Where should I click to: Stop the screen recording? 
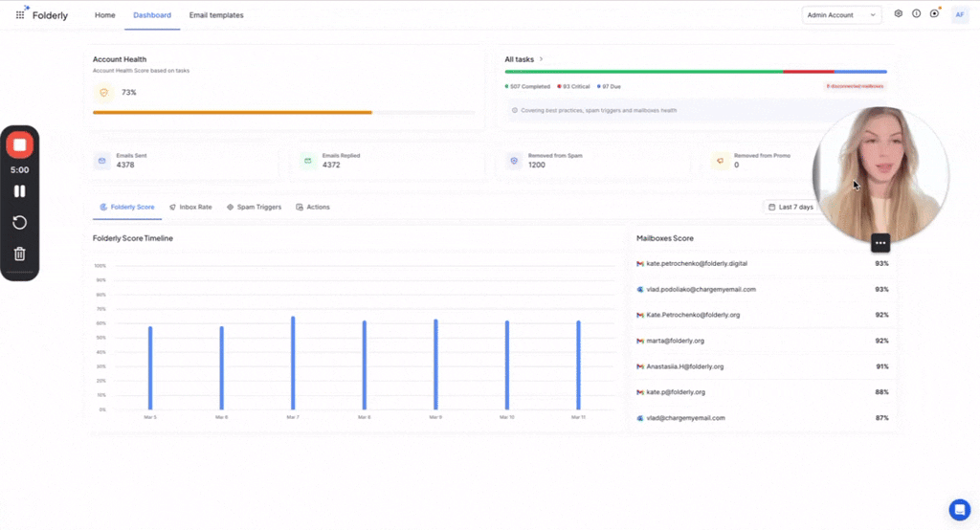[x=19, y=145]
